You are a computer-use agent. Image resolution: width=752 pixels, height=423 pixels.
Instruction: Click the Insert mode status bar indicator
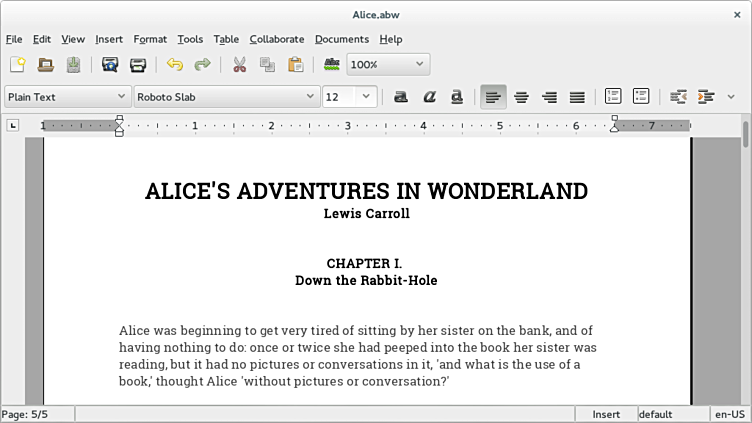606,414
